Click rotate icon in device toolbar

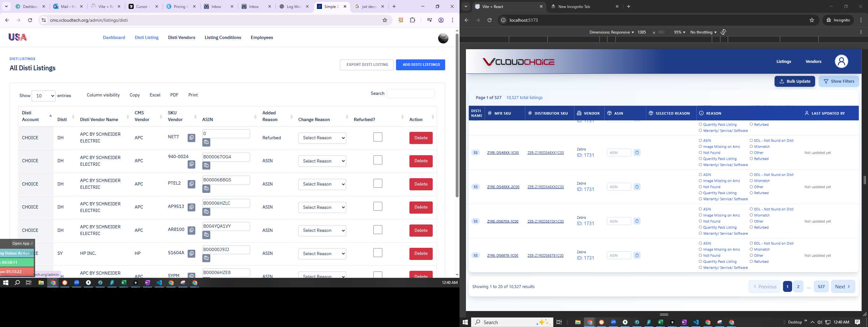click(x=723, y=32)
